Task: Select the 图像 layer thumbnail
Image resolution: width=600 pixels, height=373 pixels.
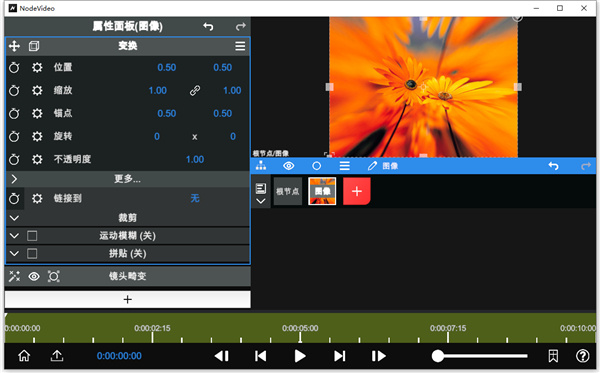Action: (322, 191)
